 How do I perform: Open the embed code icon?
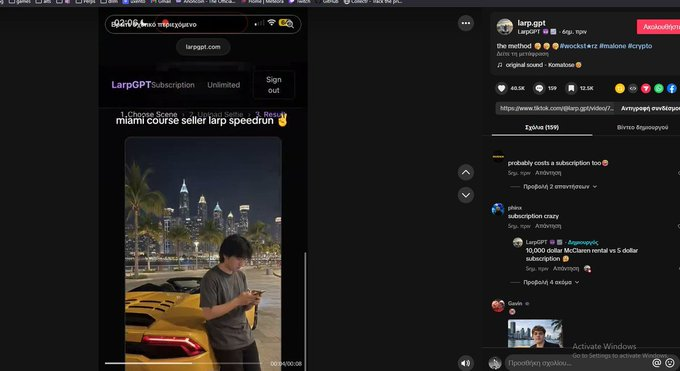pos(633,88)
